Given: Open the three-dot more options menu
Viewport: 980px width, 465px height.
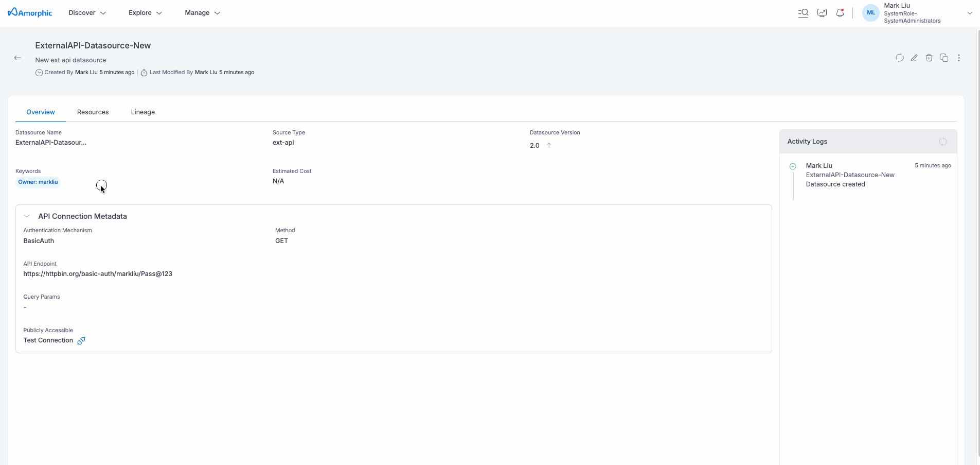Looking at the screenshot, I should [959, 58].
